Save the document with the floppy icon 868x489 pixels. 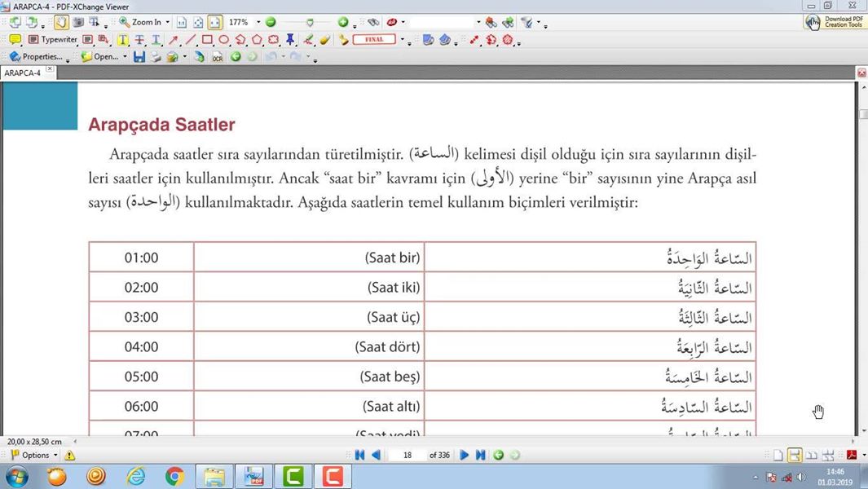point(139,56)
